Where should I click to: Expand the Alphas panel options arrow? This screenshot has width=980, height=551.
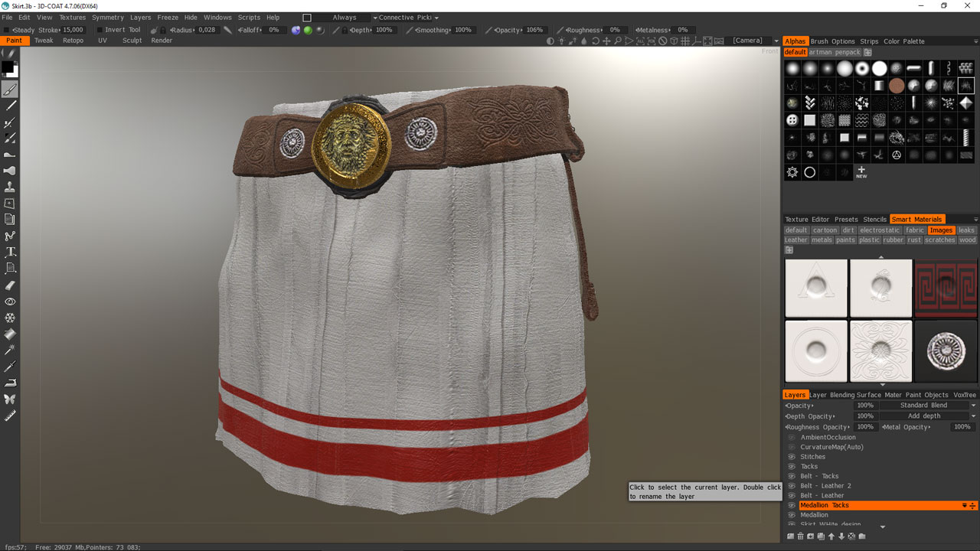coord(975,41)
